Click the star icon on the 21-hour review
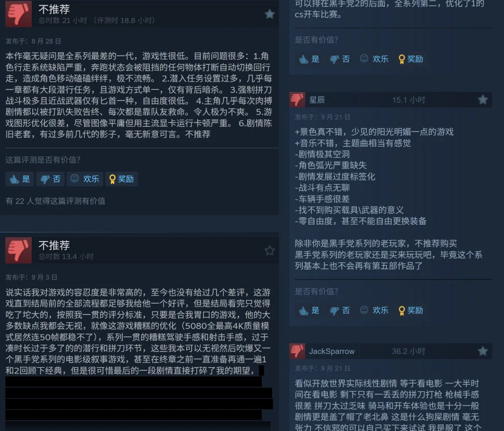 click(x=269, y=14)
